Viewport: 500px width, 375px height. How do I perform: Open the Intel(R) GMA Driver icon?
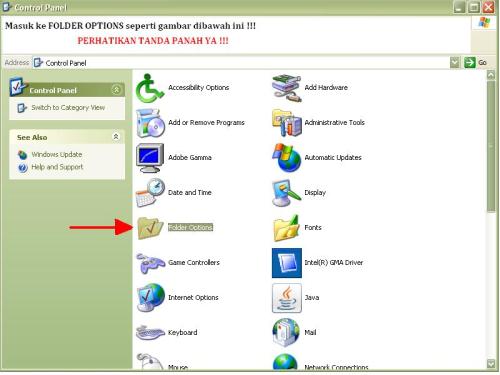287,263
